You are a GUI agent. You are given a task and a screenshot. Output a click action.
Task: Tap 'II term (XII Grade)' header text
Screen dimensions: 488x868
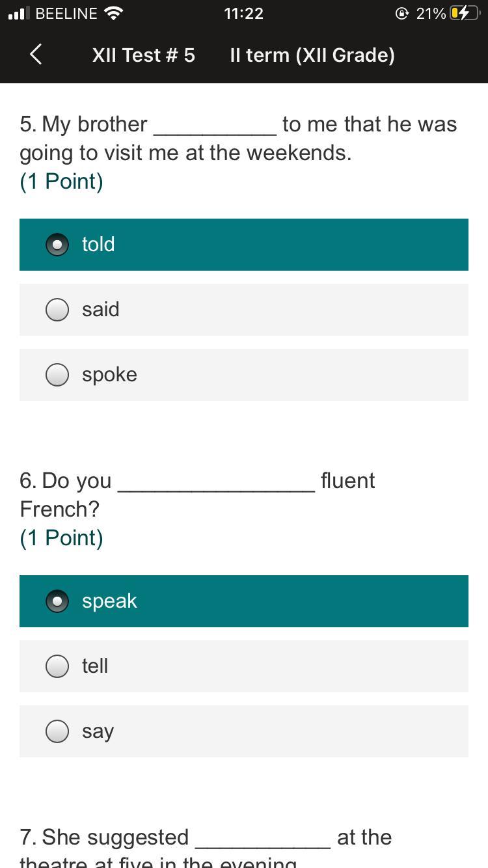coord(312,55)
